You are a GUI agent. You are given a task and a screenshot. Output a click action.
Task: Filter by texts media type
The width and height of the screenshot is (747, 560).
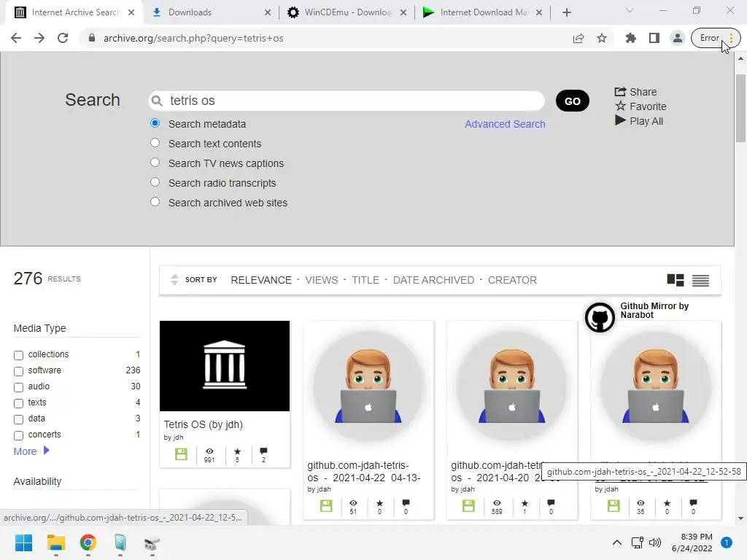click(18, 404)
